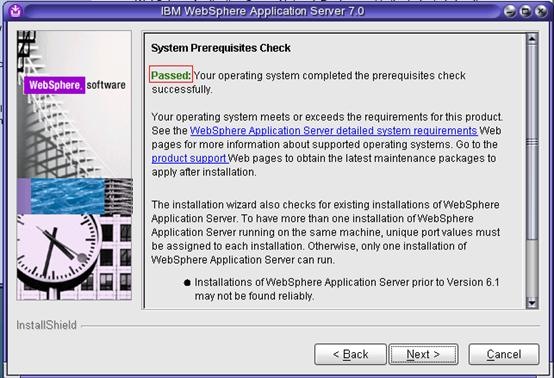This screenshot has height=378, width=554.
Task: Click the Next button
Action: click(x=423, y=354)
